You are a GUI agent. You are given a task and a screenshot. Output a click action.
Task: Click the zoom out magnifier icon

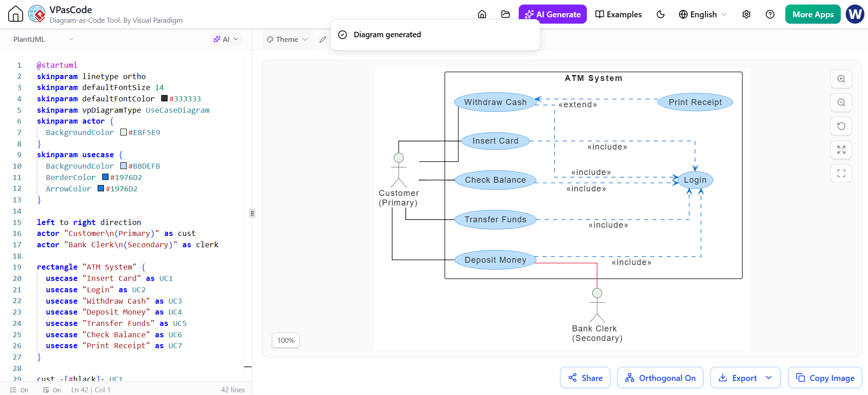(841, 102)
